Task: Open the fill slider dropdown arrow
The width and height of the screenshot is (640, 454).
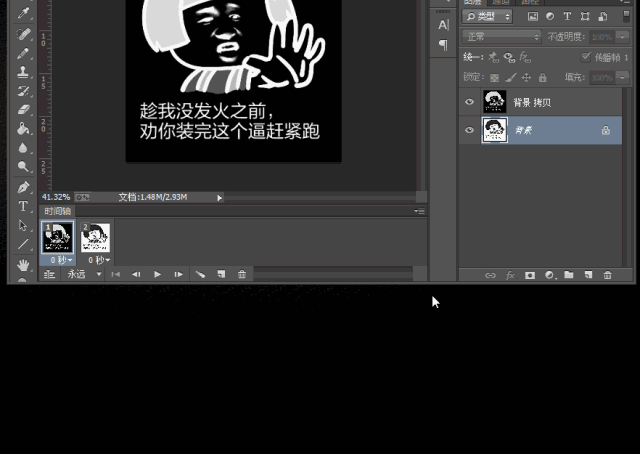Action: [622, 77]
